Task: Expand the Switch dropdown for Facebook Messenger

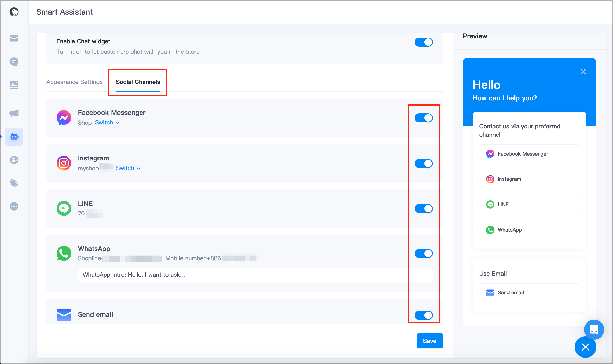Action: [107, 122]
